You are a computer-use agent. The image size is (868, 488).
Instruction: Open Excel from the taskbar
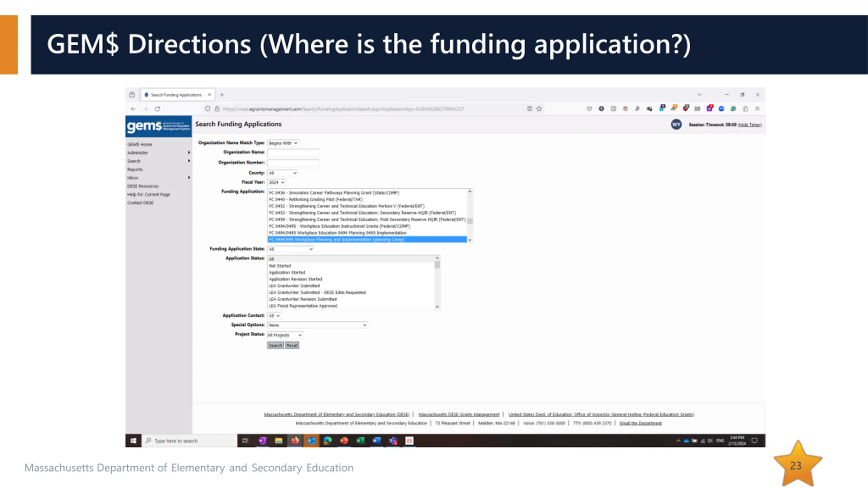click(360, 441)
